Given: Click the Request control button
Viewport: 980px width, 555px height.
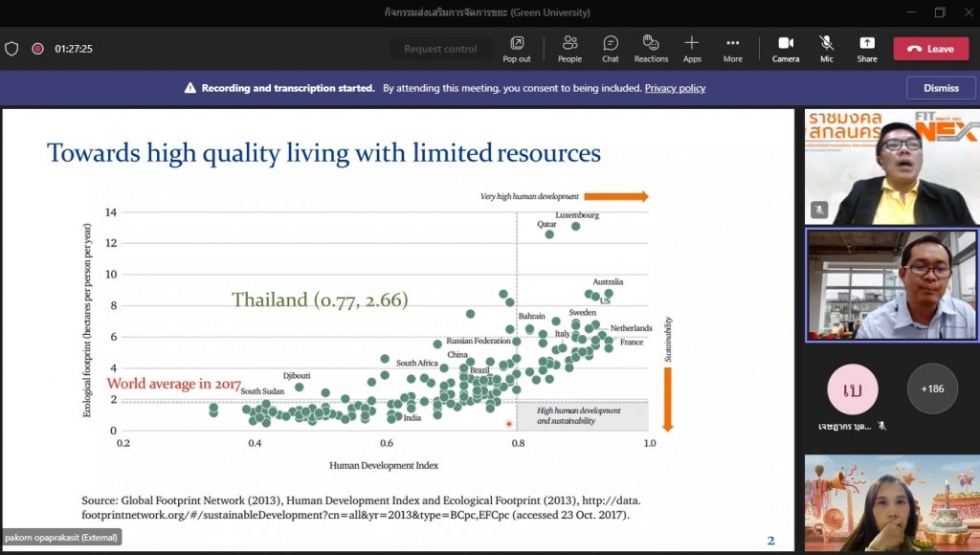Looking at the screenshot, I should tap(440, 49).
